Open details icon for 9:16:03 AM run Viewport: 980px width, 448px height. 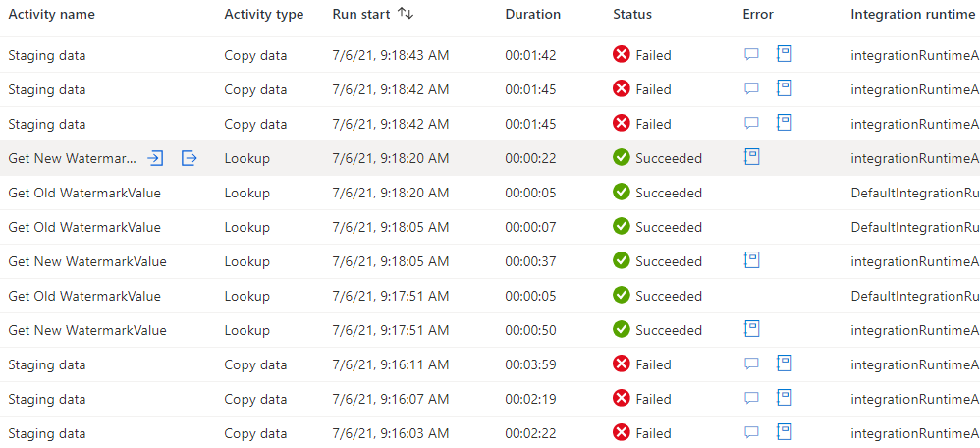(x=785, y=432)
